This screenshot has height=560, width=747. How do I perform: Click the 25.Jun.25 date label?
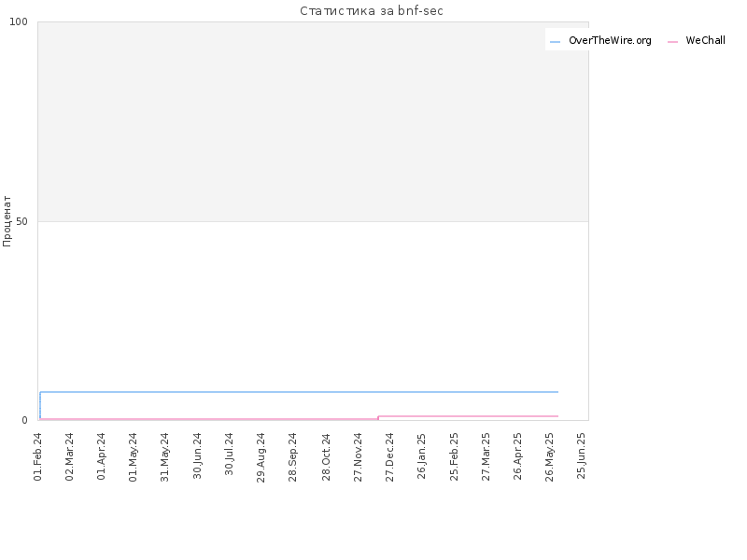pos(581,455)
